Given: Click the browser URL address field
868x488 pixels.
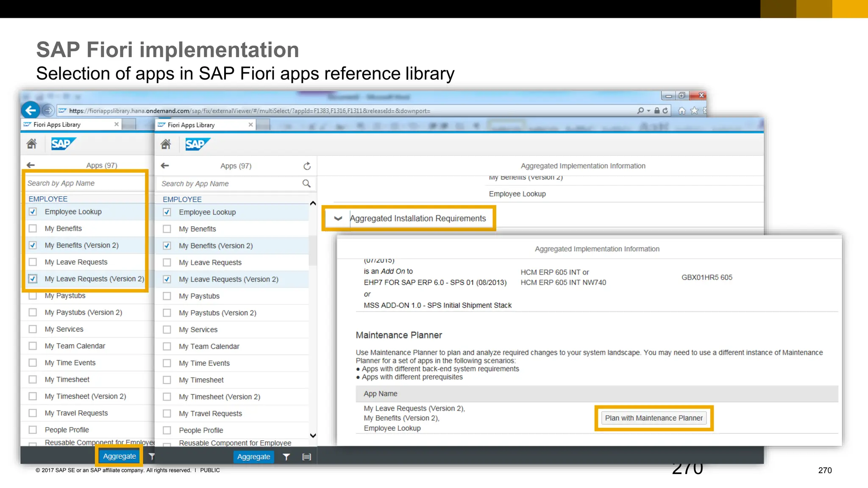Looking at the screenshot, I should point(345,111).
